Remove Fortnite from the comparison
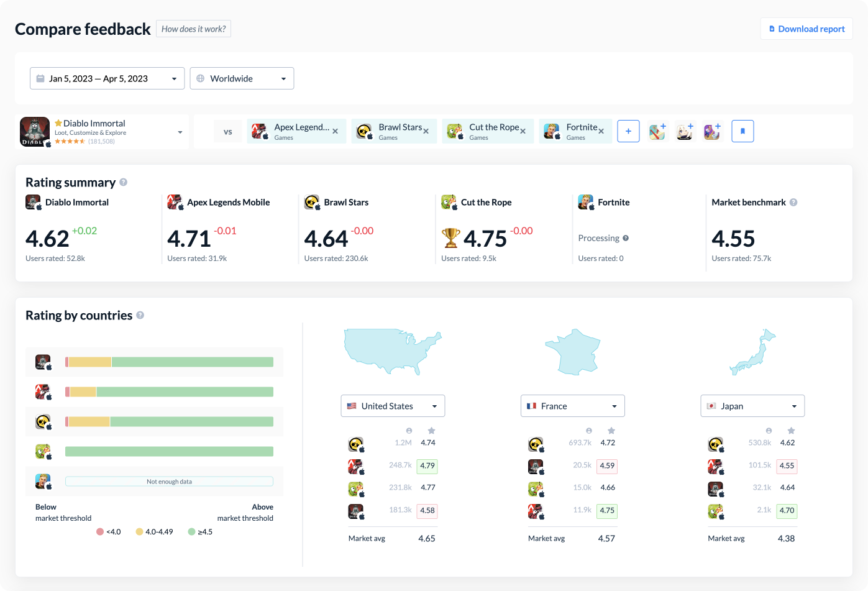This screenshot has width=868, height=591. [x=601, y=131]
